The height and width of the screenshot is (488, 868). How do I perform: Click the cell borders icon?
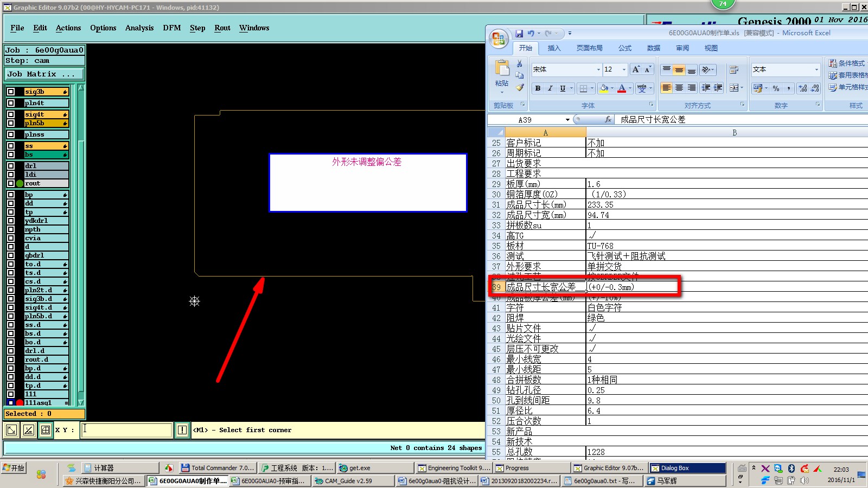pos(583,88)
